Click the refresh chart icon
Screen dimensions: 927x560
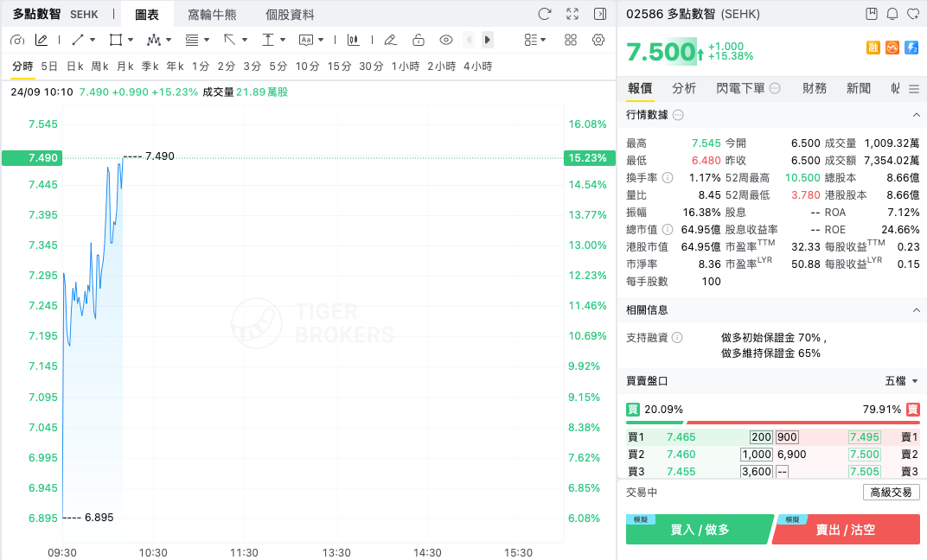pyautogui.click(x=545, y=14)
